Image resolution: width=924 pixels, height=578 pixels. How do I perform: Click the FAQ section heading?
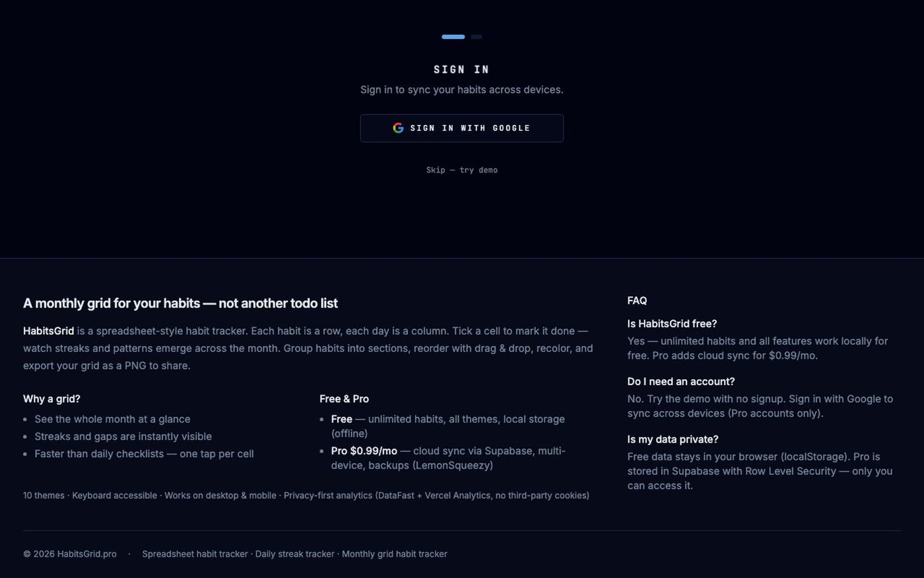pyautogui.click(x=637, y=301)
